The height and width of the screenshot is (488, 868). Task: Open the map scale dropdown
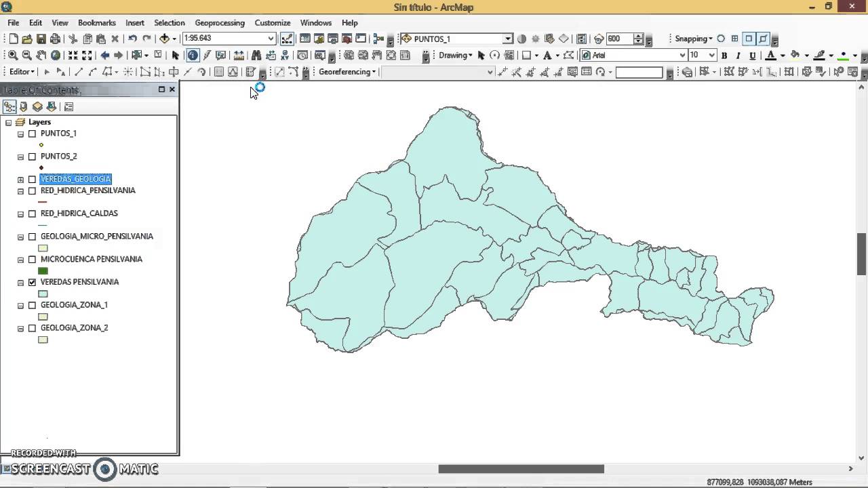(270, 39)
